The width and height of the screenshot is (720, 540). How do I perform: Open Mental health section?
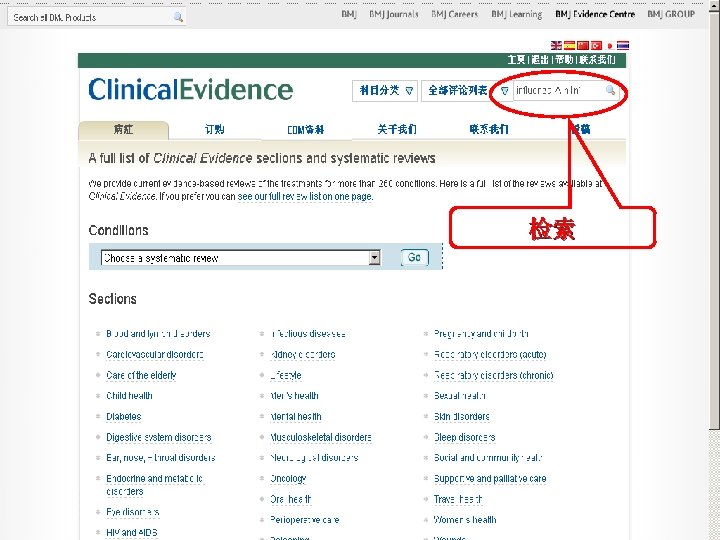[x=296, y=416]
